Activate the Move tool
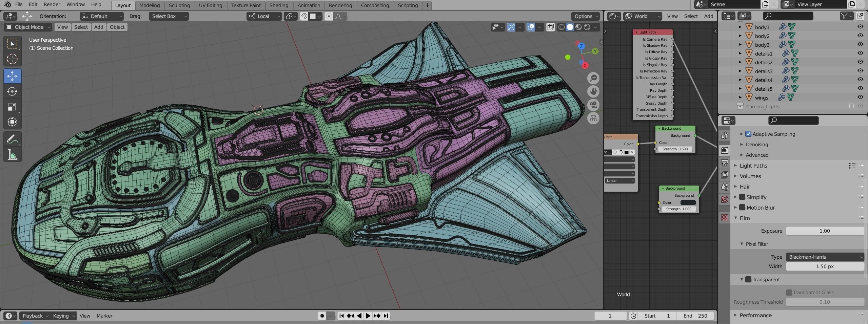The image size is (868, 324). (12, 76)
